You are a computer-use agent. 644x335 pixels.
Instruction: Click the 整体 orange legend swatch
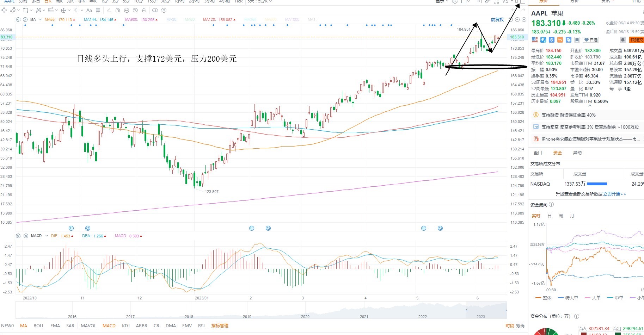point(538,298)
